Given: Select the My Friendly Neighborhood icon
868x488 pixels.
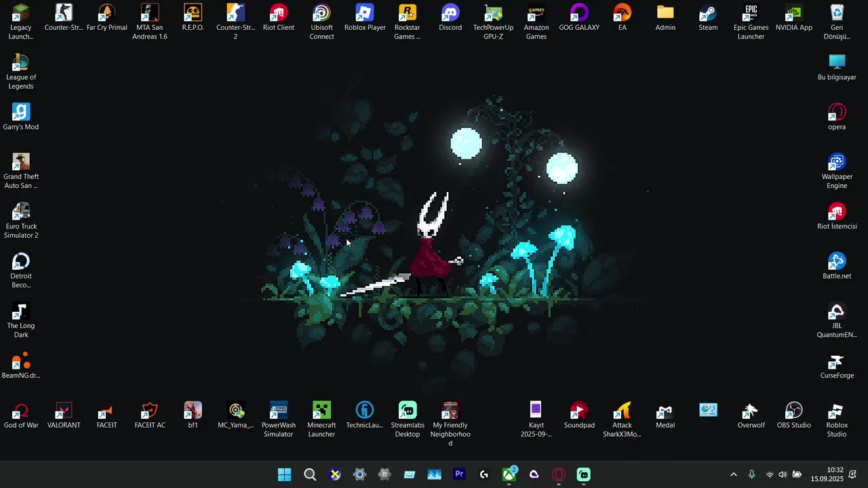Looking at the screenshot, I should click(x=450, y=424).
